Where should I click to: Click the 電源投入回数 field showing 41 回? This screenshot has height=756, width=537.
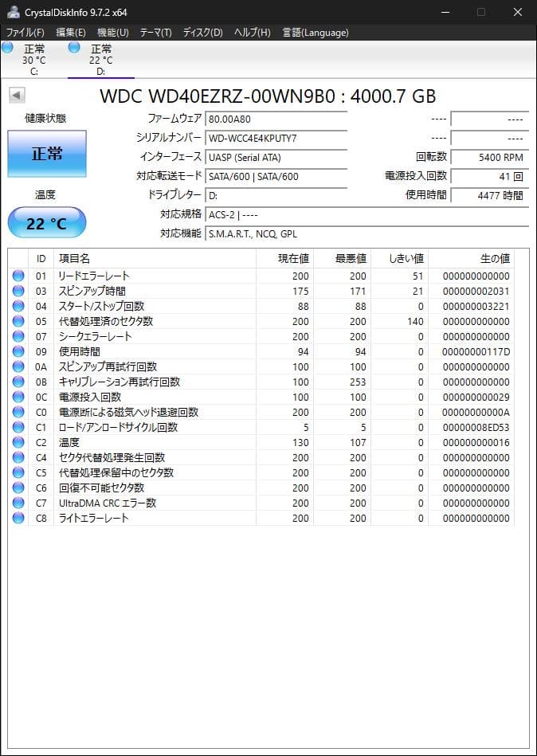click(489, 177)
